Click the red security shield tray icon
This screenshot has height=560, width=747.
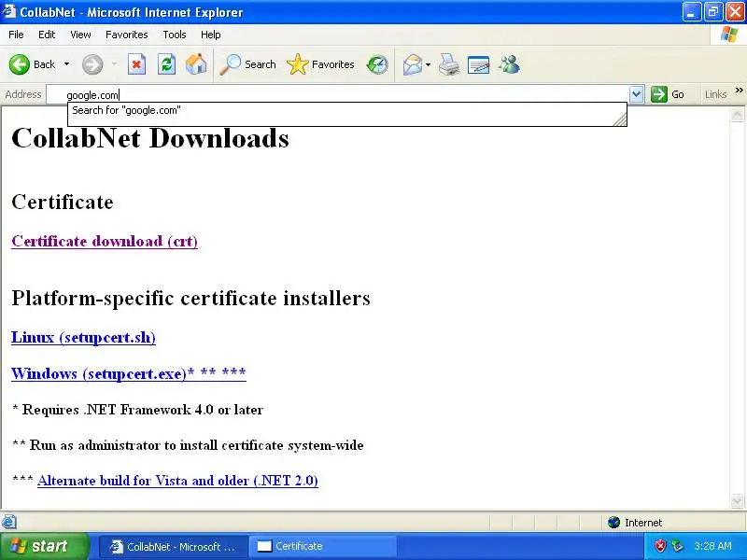(660, 546)
